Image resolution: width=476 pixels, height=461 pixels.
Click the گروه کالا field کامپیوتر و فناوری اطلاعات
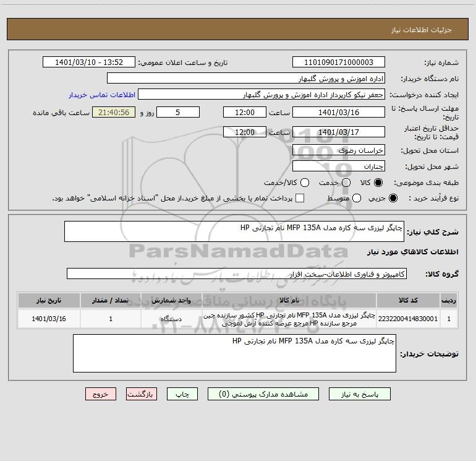[237, 274]
